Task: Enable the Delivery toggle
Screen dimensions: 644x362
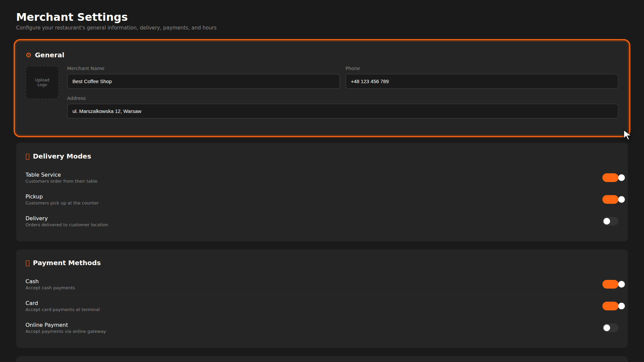Action: 610,221
